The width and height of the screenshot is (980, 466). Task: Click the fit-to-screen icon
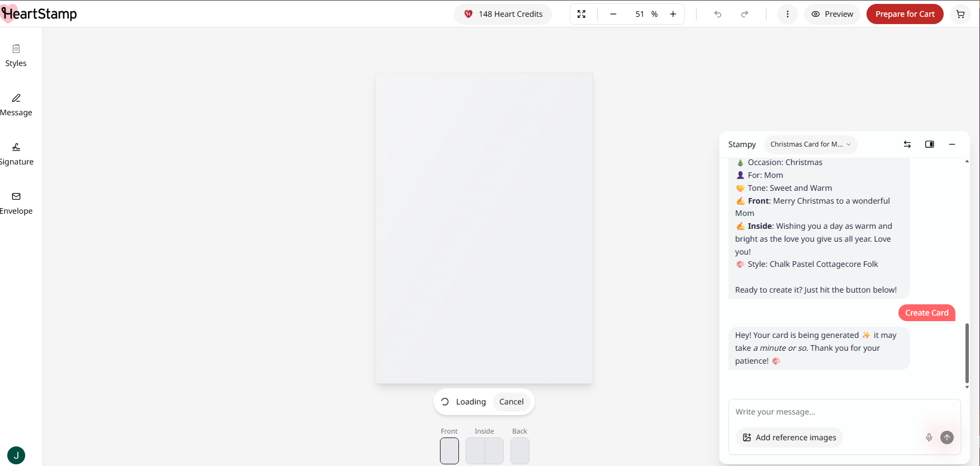(581, 14)
